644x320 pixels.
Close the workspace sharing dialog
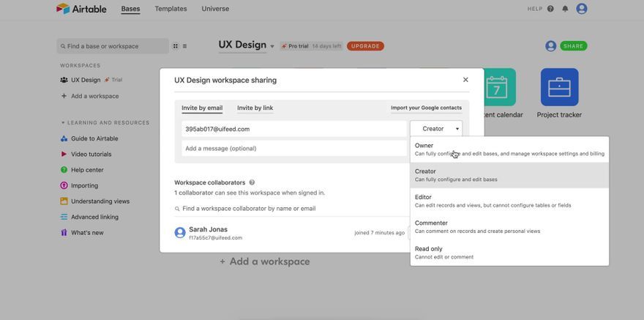[x=465, y=80]
